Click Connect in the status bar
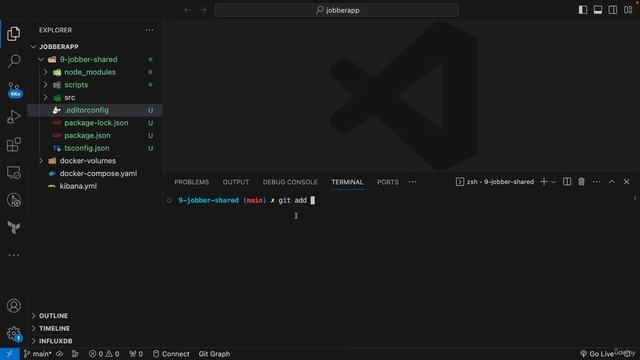Viewport: 640px width, 360px height. [171, 354]
